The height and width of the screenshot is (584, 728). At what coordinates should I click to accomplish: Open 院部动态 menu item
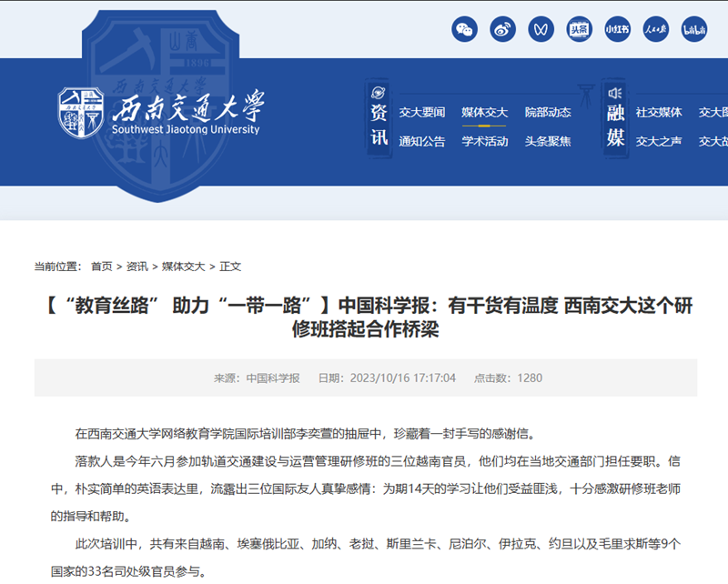(x=548, y=113)
